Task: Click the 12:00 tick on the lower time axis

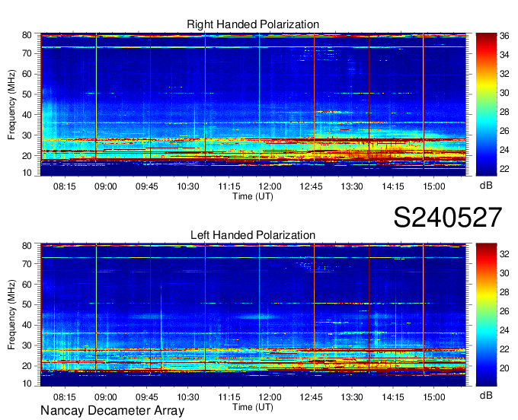Action: point(270,397)
